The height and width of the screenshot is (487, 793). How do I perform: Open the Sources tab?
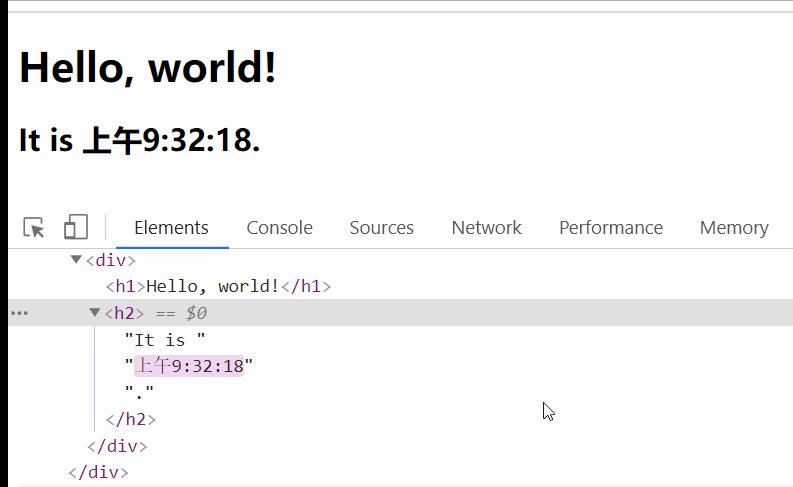[x=381, y=228]
